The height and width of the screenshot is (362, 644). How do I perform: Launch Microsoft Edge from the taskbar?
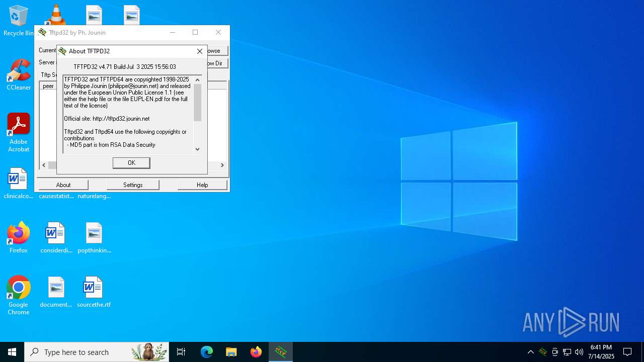pyautogui.click(x=207, y=352)
